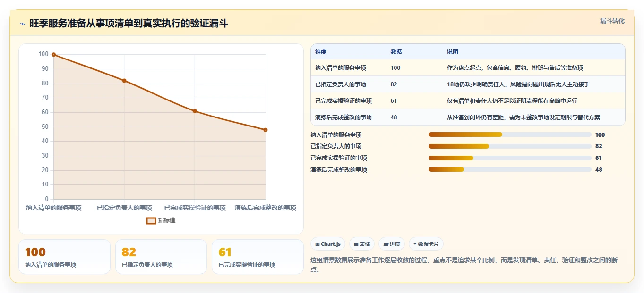
Task: Select the 表格 tag
Action: pyautogui.click(x=362, y=244)
